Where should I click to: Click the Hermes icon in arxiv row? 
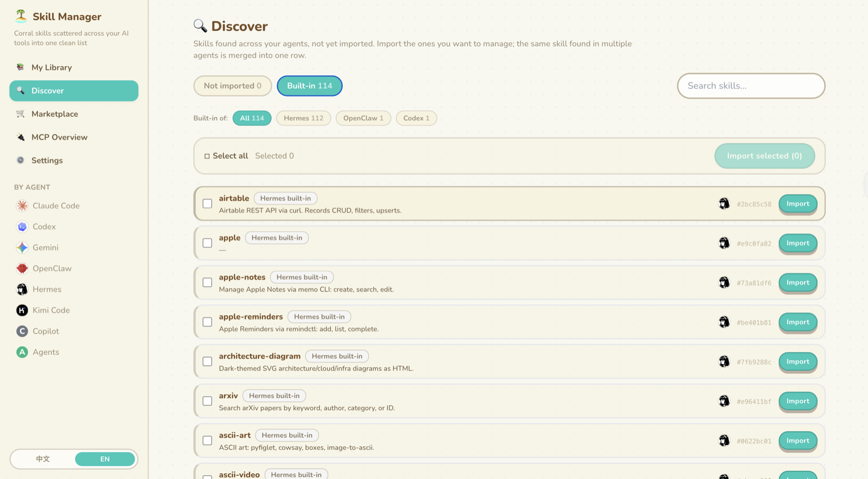(x=724, y=401)
